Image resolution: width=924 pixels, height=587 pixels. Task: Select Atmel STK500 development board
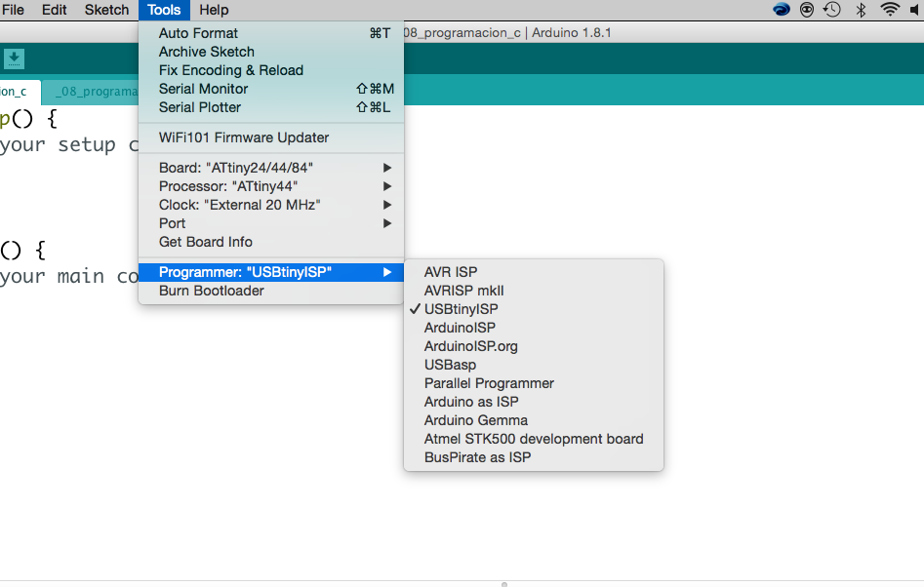point(534,439)
